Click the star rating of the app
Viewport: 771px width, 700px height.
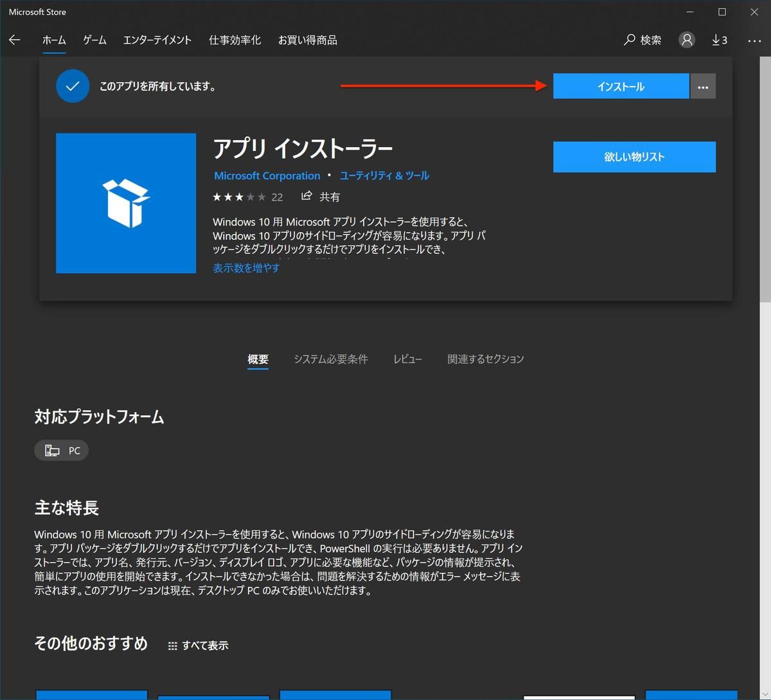239,197
